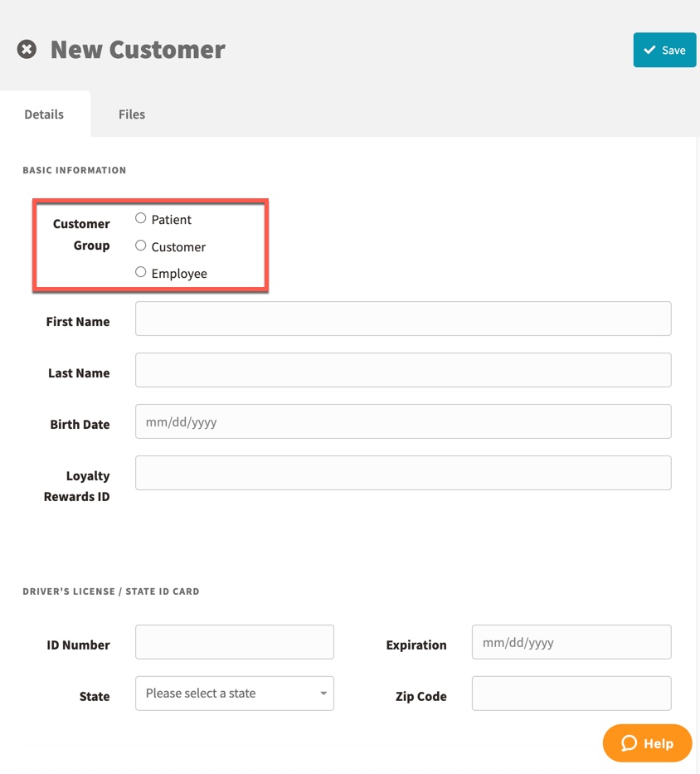Image resolution: width=700 pixels, height=774 pixels.
Task: Click the Loyalty Rewards ID field
Action: [403, 473]
